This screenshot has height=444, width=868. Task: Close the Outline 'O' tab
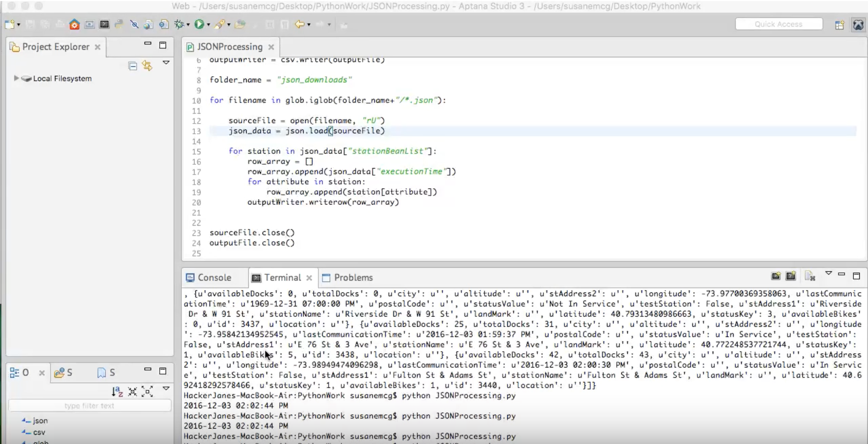[42, 373]
